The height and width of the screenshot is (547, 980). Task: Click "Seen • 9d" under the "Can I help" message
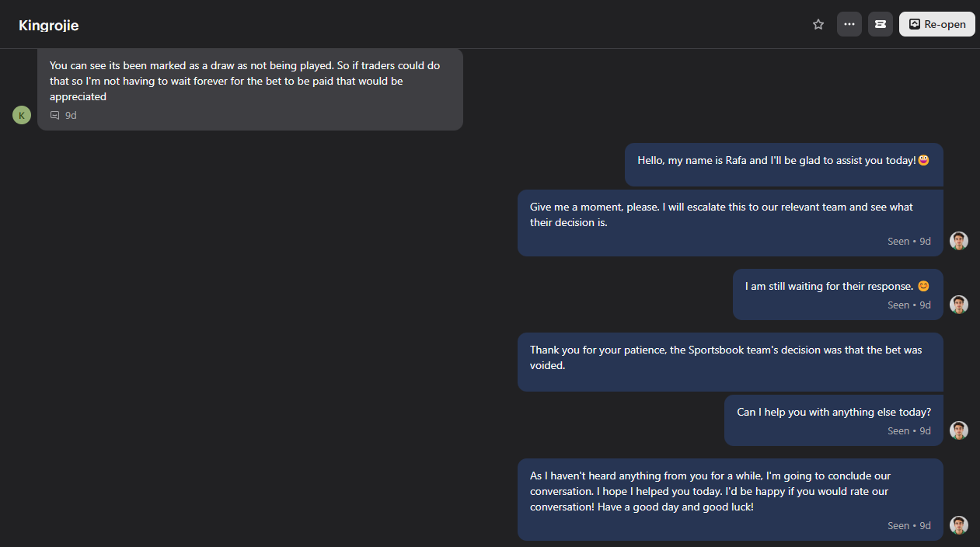tap(909, 430)
